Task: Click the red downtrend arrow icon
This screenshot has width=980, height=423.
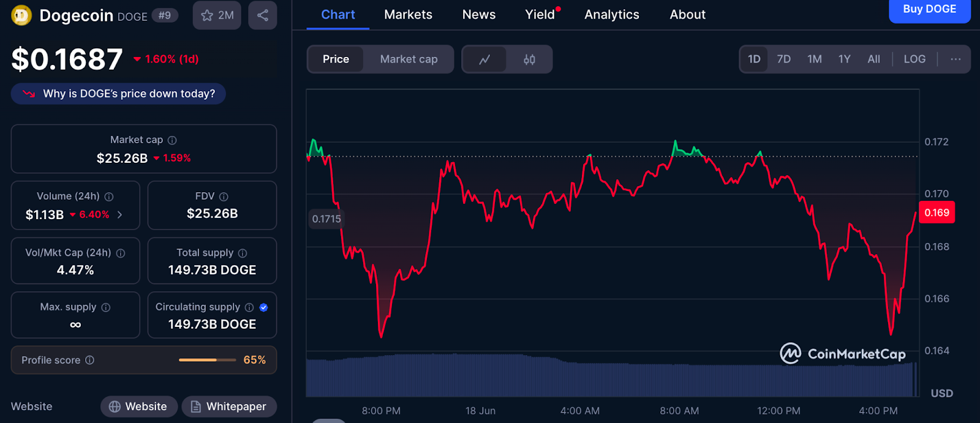Action: click(x=29, y=94)
